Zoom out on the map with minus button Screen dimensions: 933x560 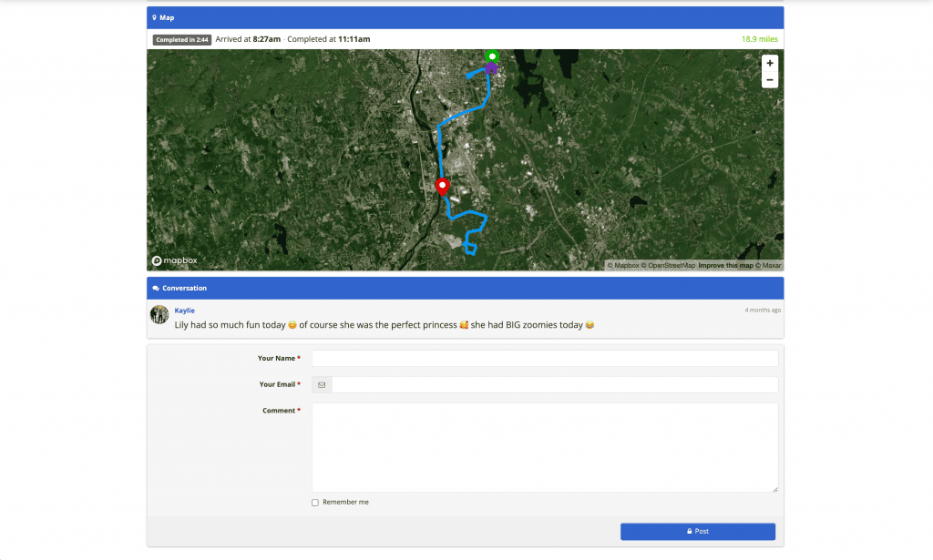770,80
